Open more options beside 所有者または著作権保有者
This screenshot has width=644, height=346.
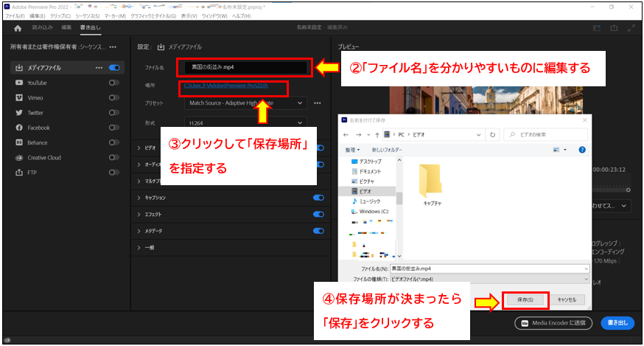[113, 47]
